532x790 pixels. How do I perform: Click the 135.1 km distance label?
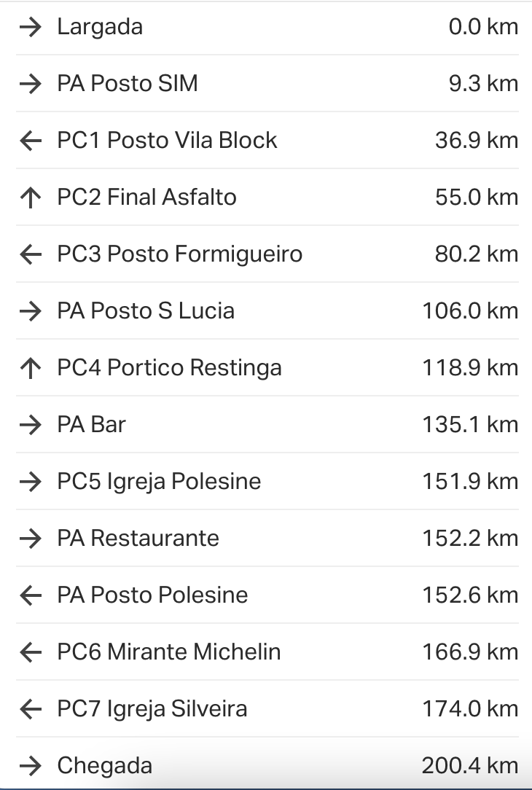(470, 425)
